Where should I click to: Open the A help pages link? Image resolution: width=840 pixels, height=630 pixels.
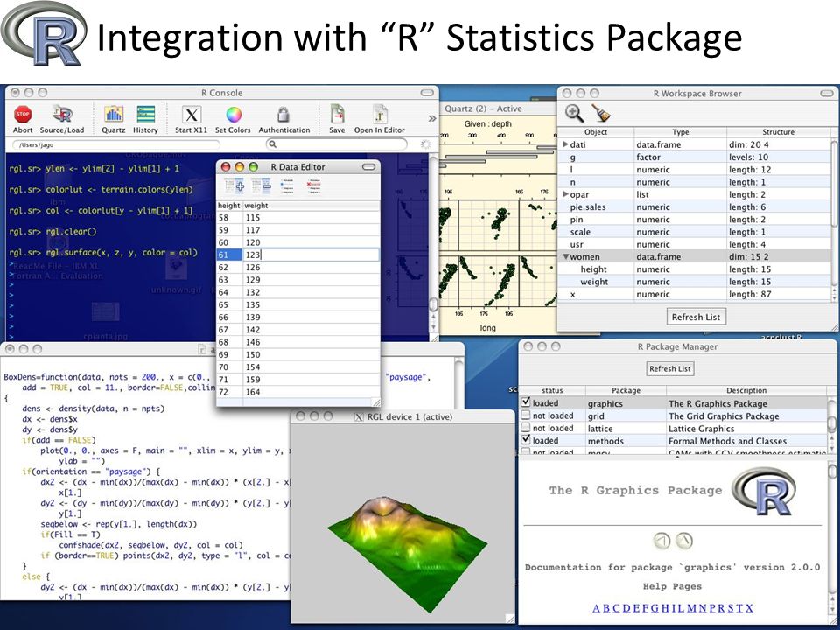pos(596,608)
